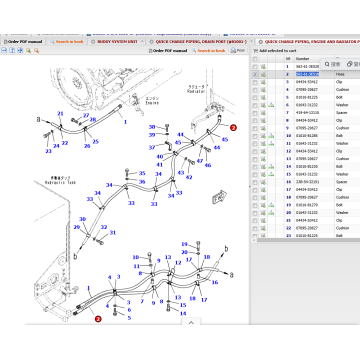Add row 8 Clip to cart
This screenshot has height=360, width=360.
click(x=263, y=120)
